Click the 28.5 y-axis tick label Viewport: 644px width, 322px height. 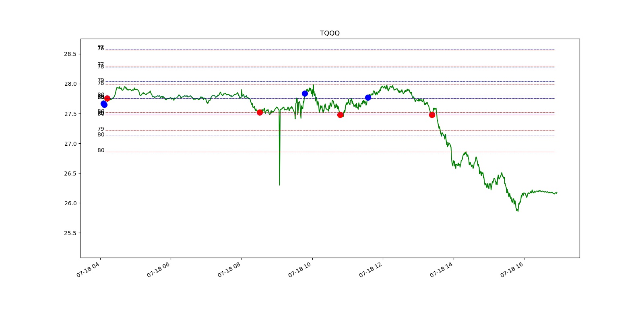(x=70, y=54)
